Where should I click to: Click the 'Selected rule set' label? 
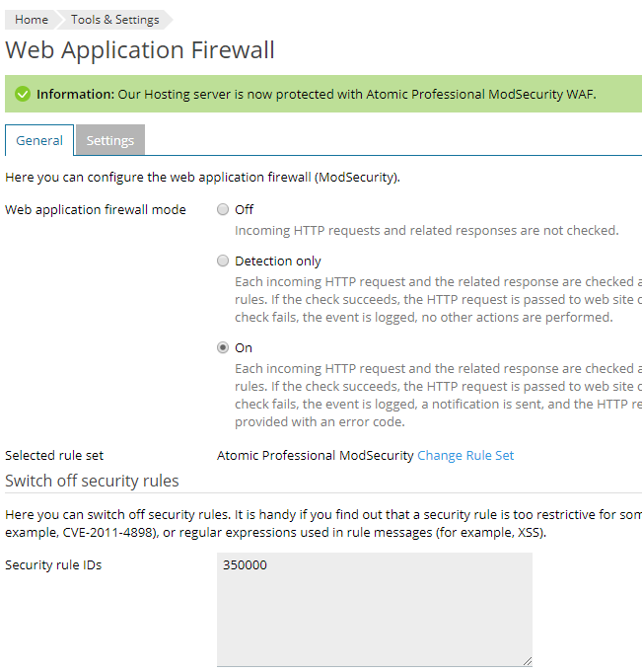pos(54,455)
